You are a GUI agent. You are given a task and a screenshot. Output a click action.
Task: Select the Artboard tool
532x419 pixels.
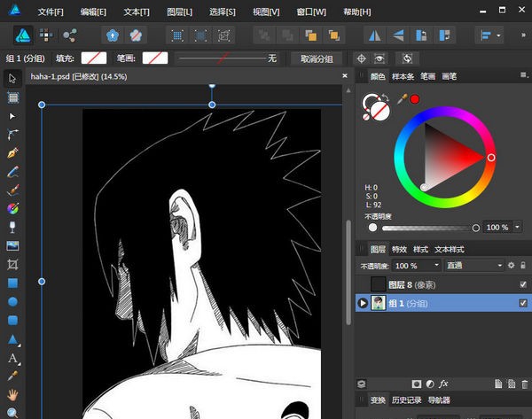13,97
